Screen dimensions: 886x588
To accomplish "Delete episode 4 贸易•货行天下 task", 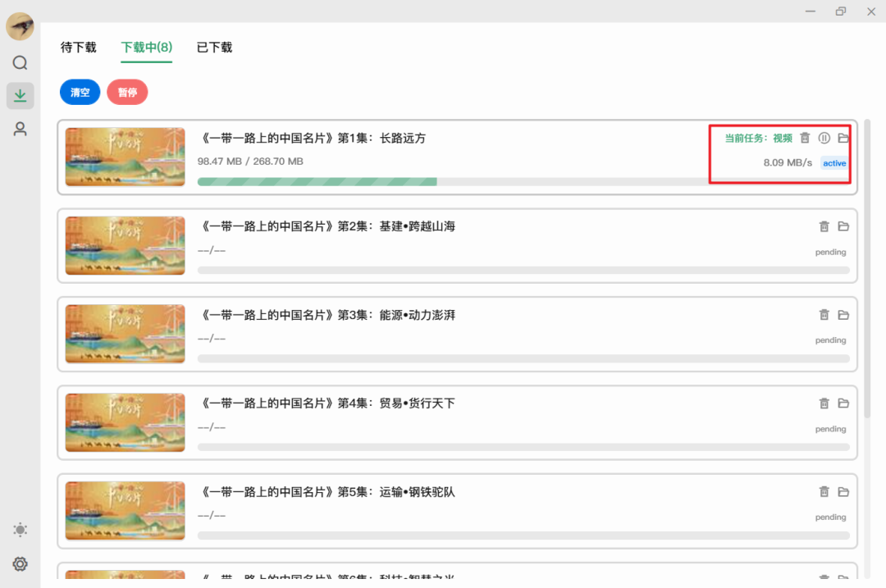I will click(824, 403).
